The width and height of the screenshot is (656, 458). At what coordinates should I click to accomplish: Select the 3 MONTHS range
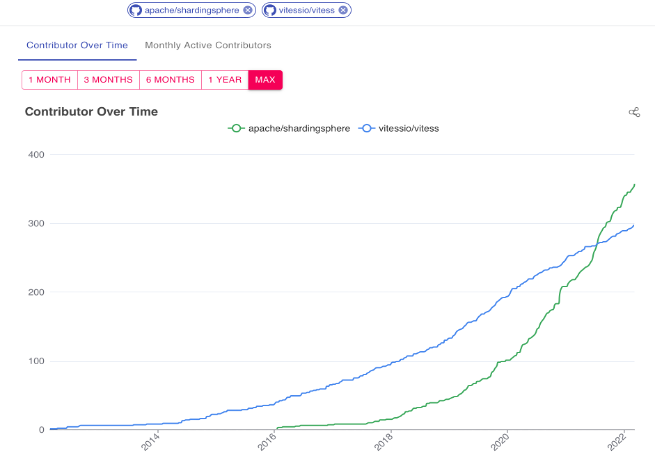tap(108, 80)
